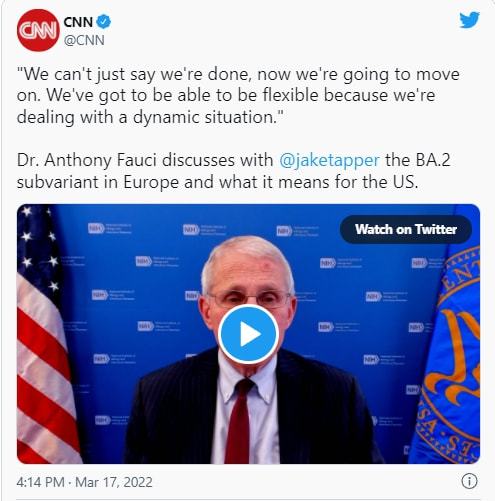
Task: Click Fauci's red necktie in the video
Action: point(239,421)
